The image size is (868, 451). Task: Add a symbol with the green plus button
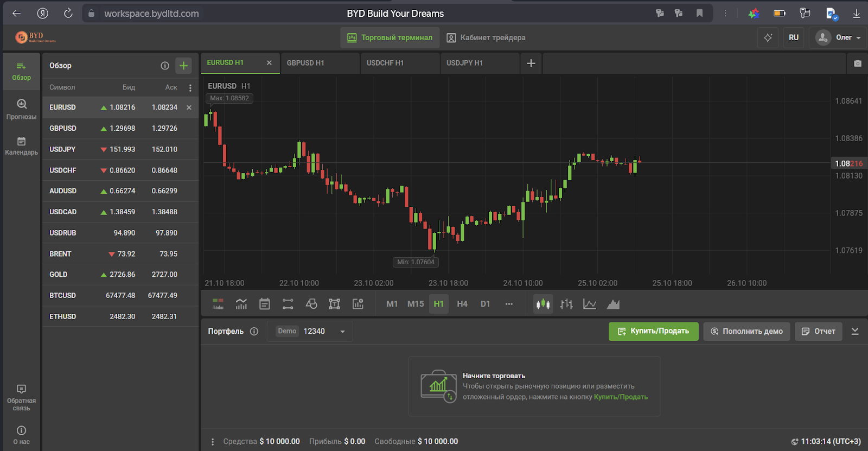coord(183,66)
